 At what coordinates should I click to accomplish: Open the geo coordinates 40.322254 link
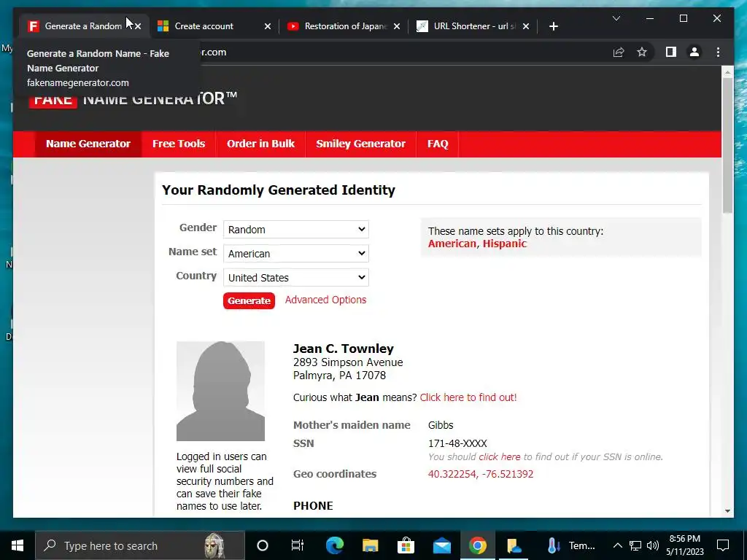(481, 474)
